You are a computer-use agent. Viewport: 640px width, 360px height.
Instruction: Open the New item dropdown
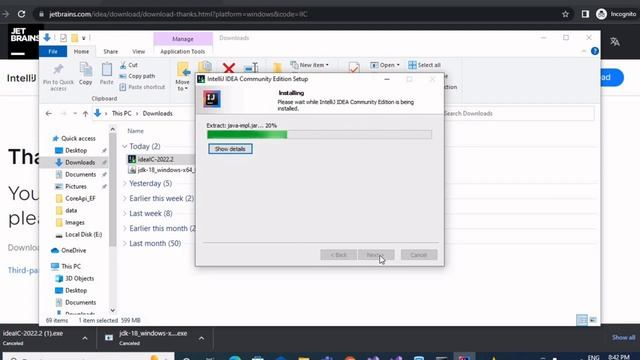309,65
